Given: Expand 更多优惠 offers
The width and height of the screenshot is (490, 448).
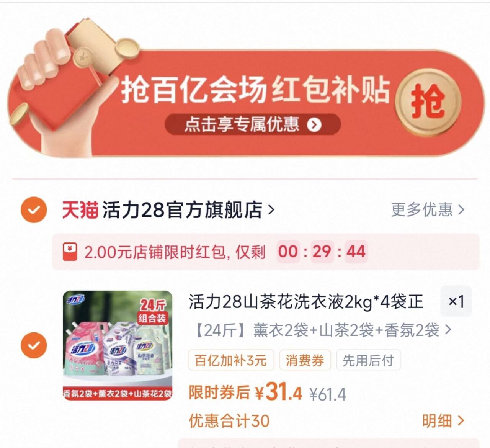Looking at the screenshot, I should tap(428, 210).
